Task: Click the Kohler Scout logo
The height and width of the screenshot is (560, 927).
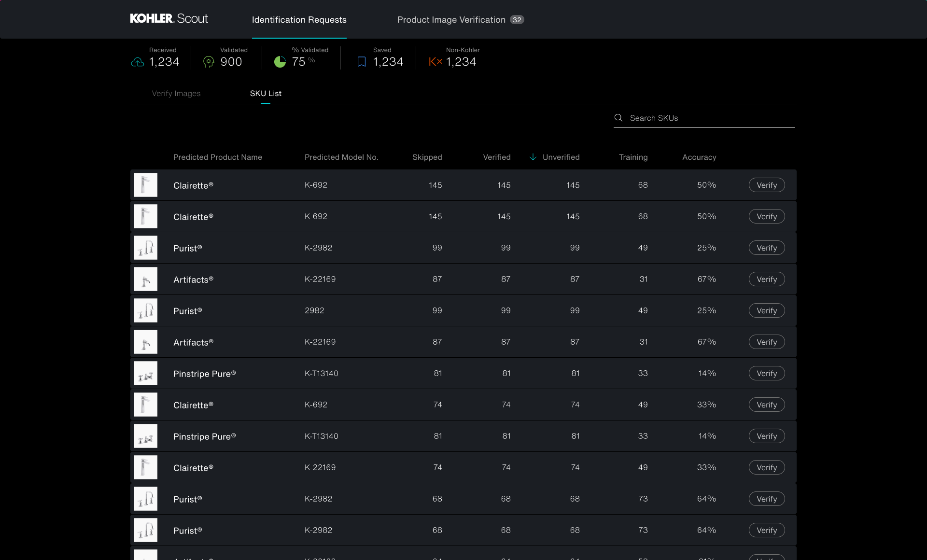Action: pos(169,19)
